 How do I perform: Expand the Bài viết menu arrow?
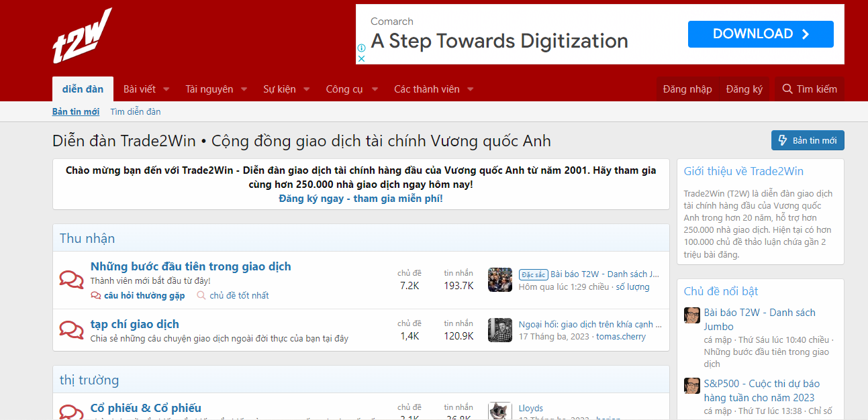click(x=166, y=89)
